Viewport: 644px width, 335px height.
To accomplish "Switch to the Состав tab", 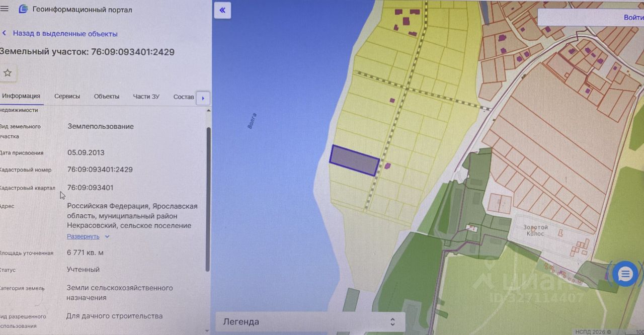I will pos(183,97).
